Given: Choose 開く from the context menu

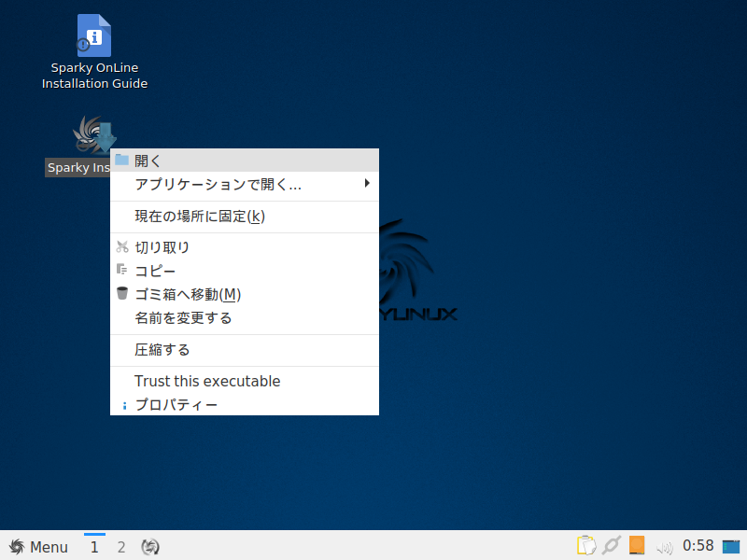Looking at the screenshot, I should coord(245,161).
